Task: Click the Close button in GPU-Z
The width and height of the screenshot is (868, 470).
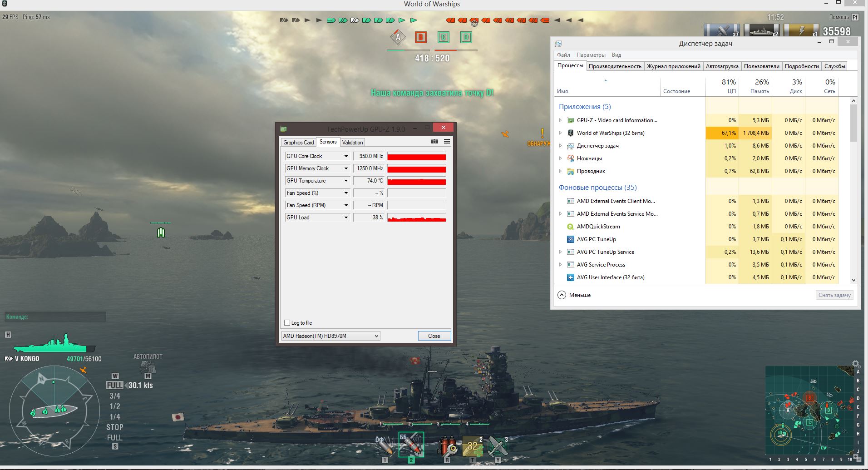Action: coord(434,336)
